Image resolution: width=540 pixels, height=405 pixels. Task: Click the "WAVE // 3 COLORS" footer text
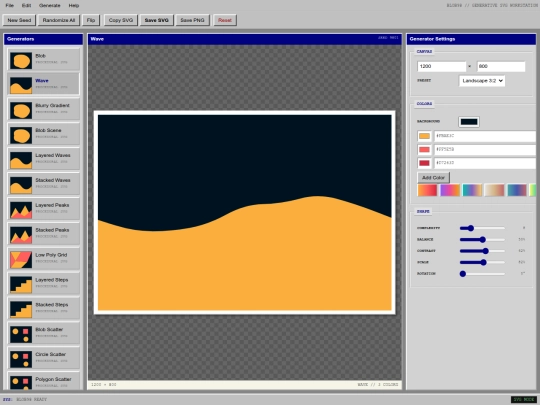point(378,384)
